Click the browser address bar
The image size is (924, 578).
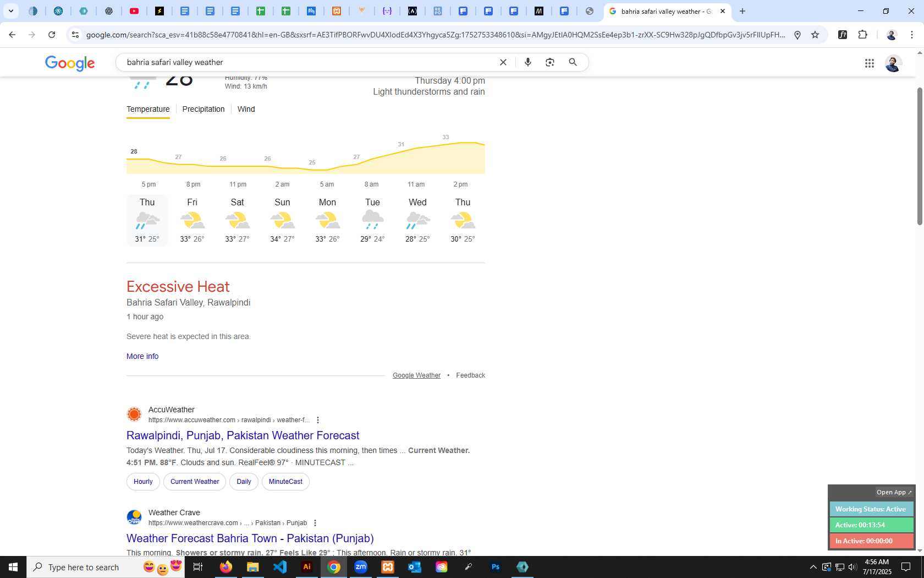click(435, 35)
